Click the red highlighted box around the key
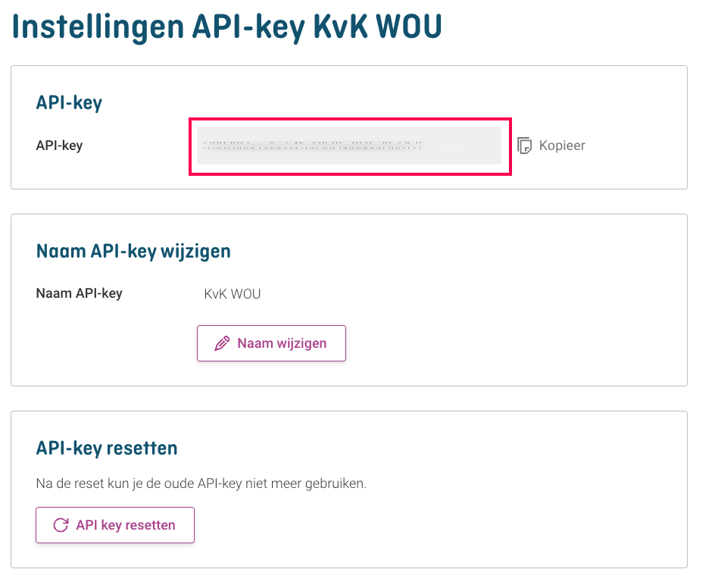Image resolution: width=718 pixels, height=588 pixels. click(351, 146)
